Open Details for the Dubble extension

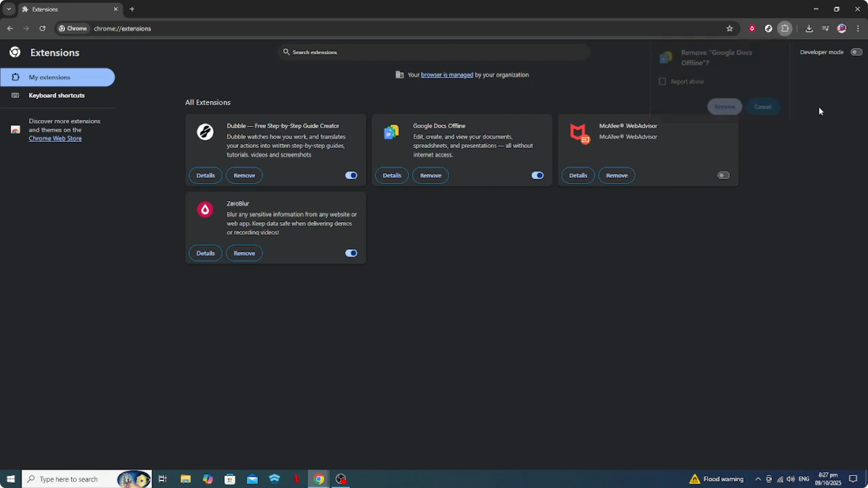(205, 175)
